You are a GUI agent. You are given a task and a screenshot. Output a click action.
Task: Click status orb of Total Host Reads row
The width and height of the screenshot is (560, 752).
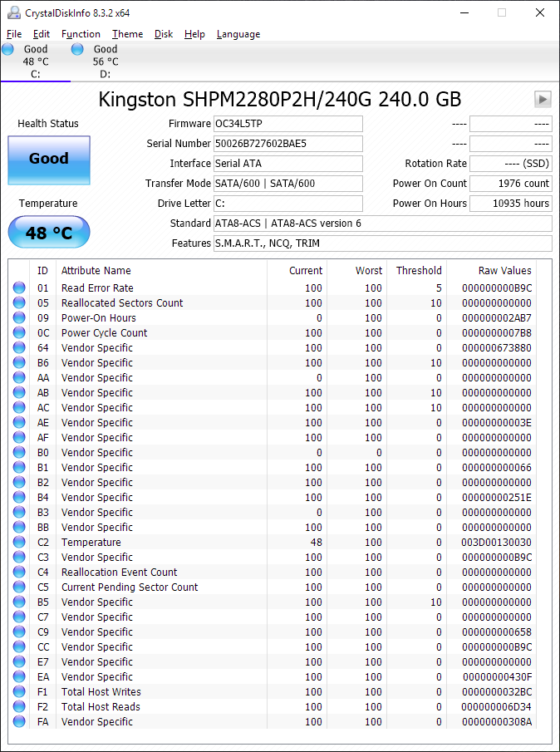click(19, 706)
